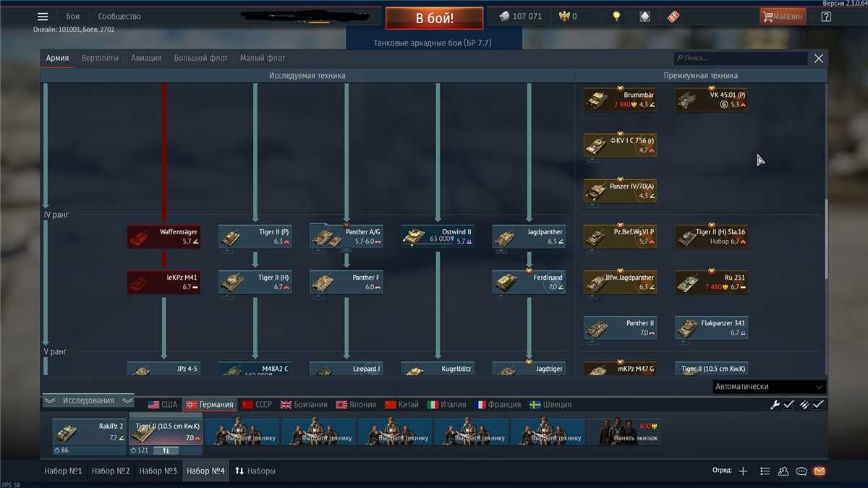
Task: Open the Бои menu
Action: 73,17
